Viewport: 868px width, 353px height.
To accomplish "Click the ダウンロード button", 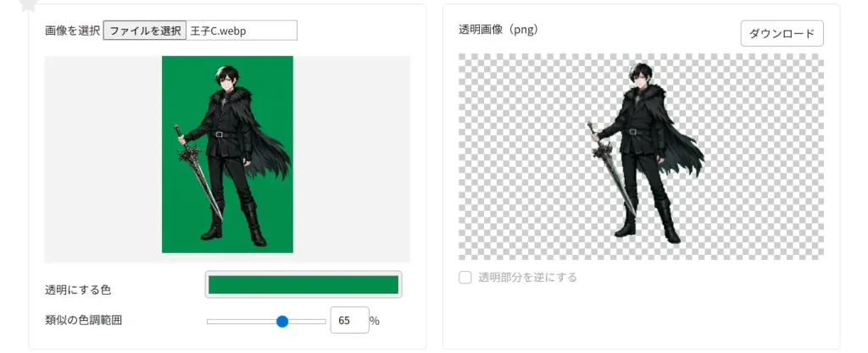I will tap(782, 34).
